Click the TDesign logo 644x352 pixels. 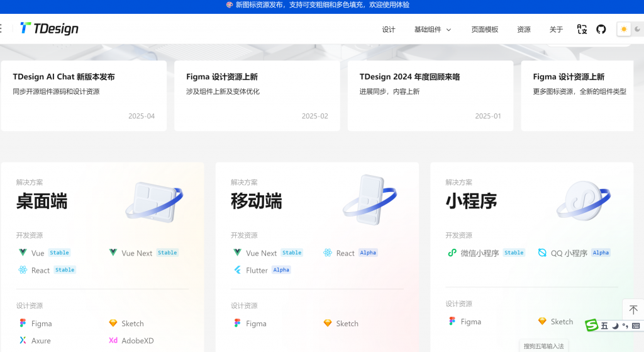pos(49,28)
